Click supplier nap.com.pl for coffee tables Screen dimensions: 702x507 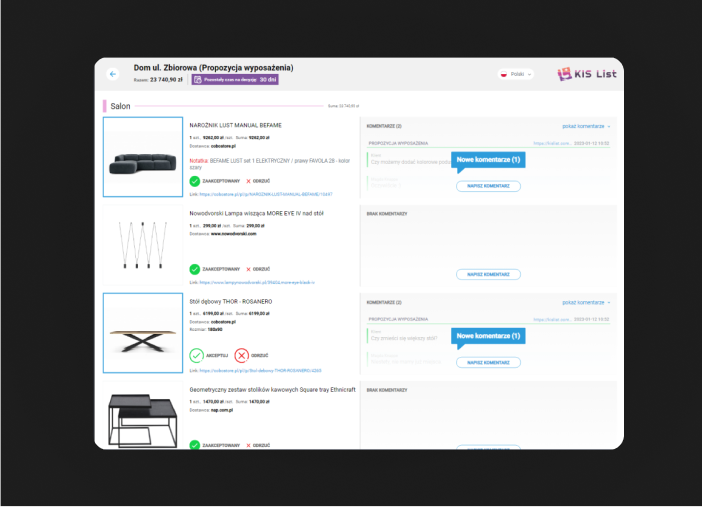[222, 410]
